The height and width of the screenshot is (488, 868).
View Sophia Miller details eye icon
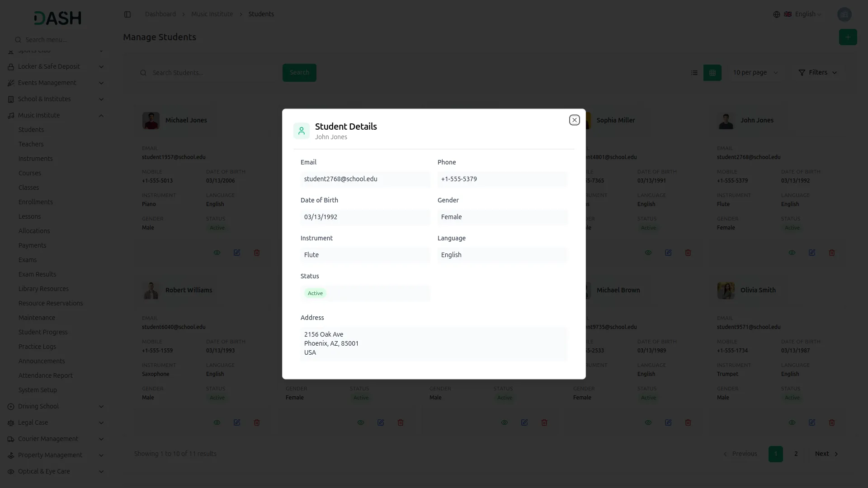[x=648, y=253]
